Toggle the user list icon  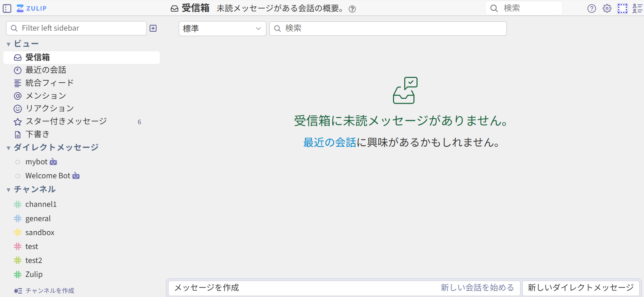click(x=637, y=9)
